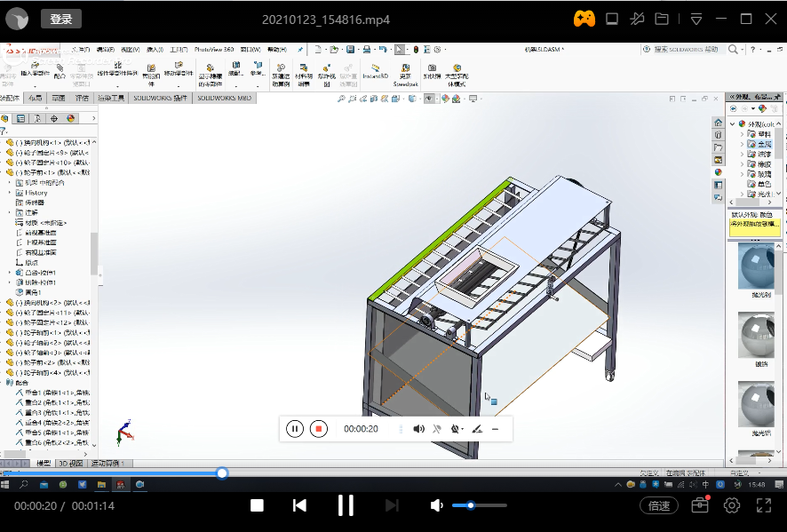Open the DisplayManager color ball tab
The height and width of the screenshot is (532, 787).
pos(70,118)
